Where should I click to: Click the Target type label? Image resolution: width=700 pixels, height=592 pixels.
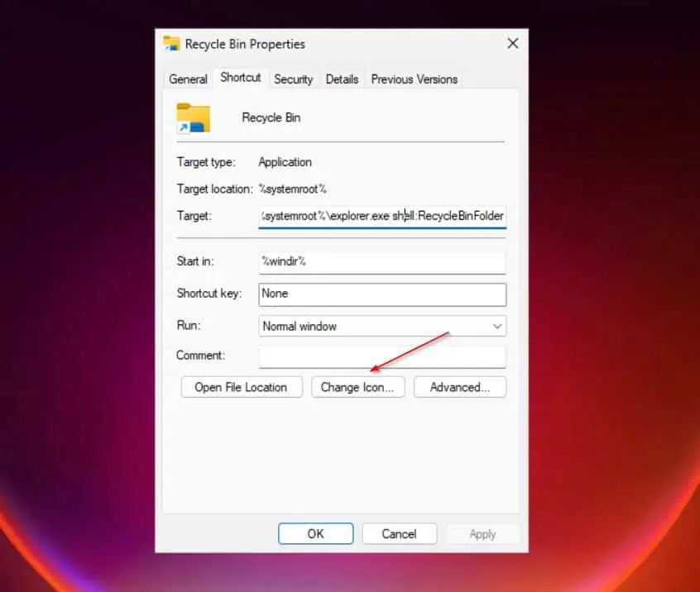[x=206, y=162]
